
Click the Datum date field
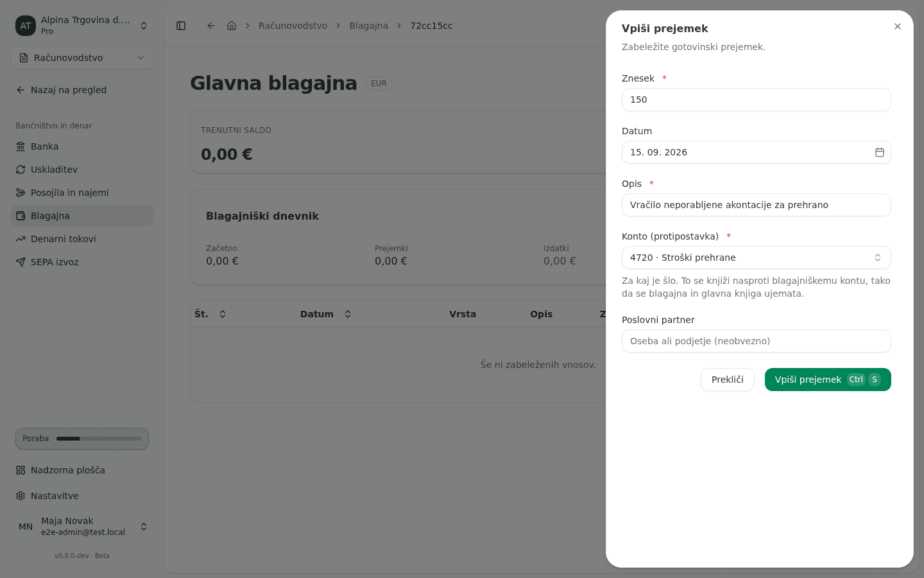pos(756,152)
